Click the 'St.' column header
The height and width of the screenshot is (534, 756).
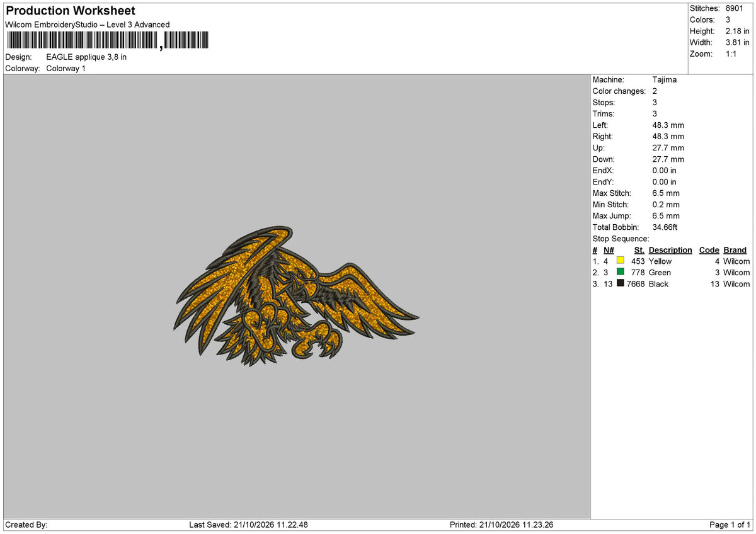coord(639,250)
